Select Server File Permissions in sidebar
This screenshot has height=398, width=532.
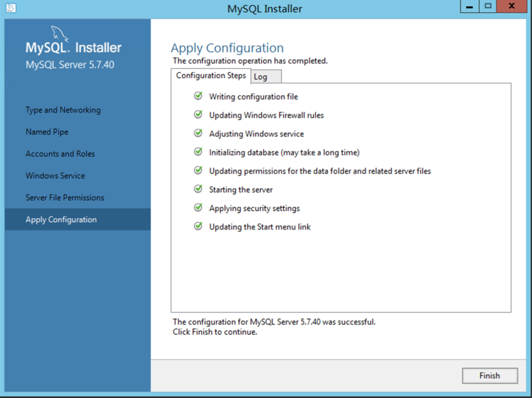65,197
